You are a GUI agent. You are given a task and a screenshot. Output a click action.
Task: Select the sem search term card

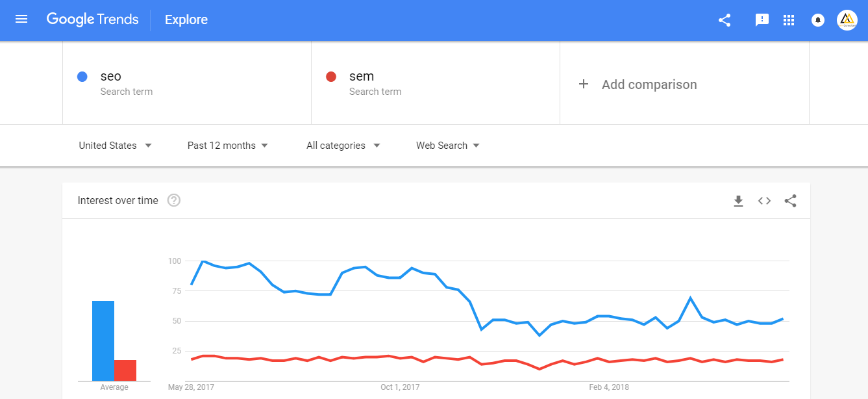coord(375,83)
